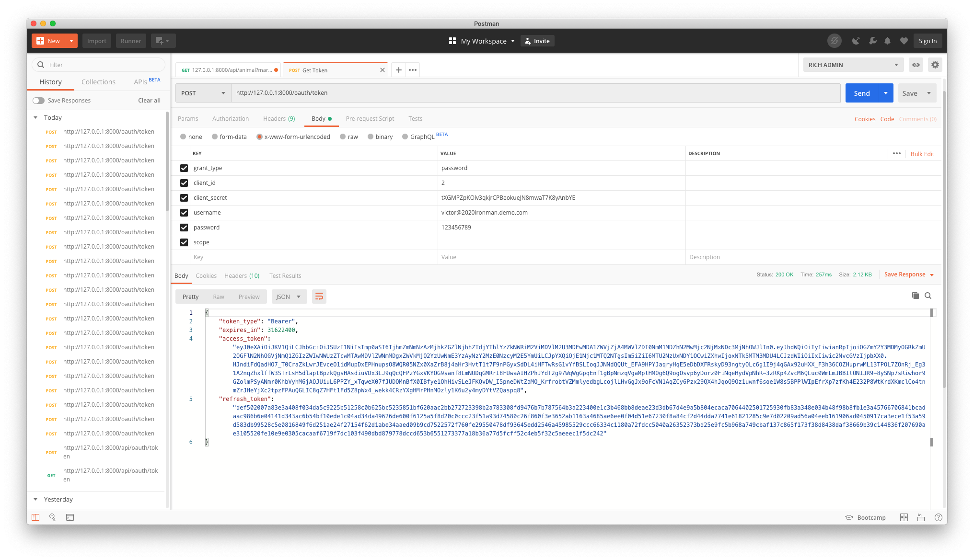Toggle Save Responses switch
The width and height of the screenshot is (974, 560).
click(x=38, y=100)
